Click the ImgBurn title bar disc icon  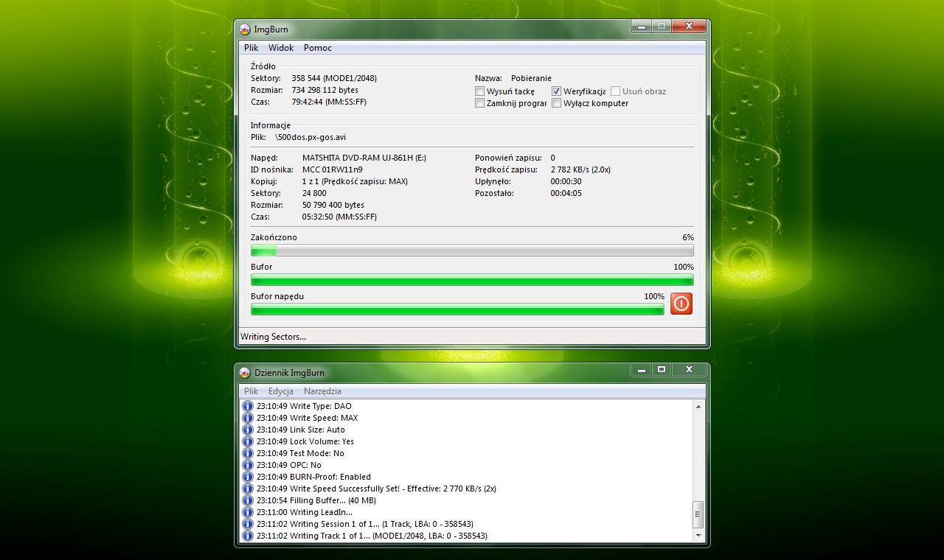[x=246, y=29]
